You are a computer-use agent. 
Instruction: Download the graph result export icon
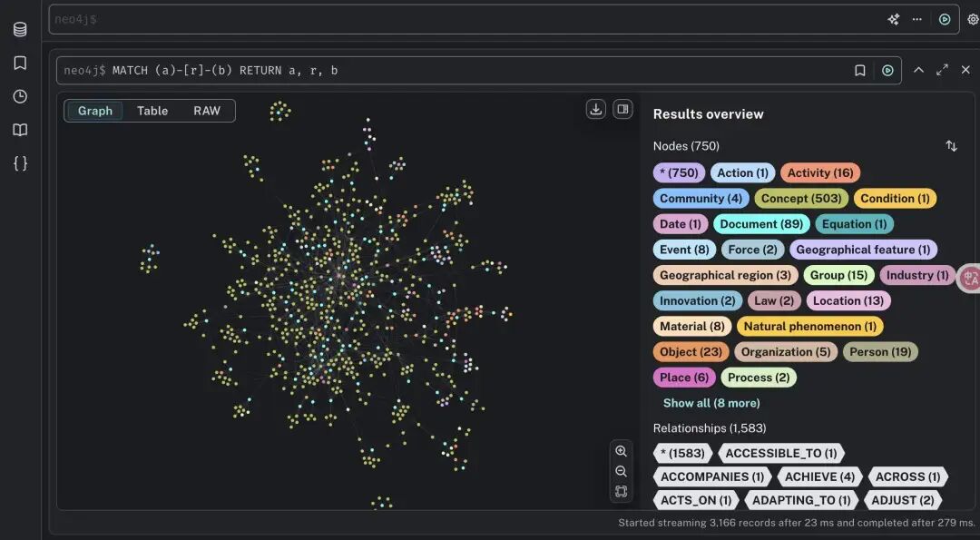point(595,110)
